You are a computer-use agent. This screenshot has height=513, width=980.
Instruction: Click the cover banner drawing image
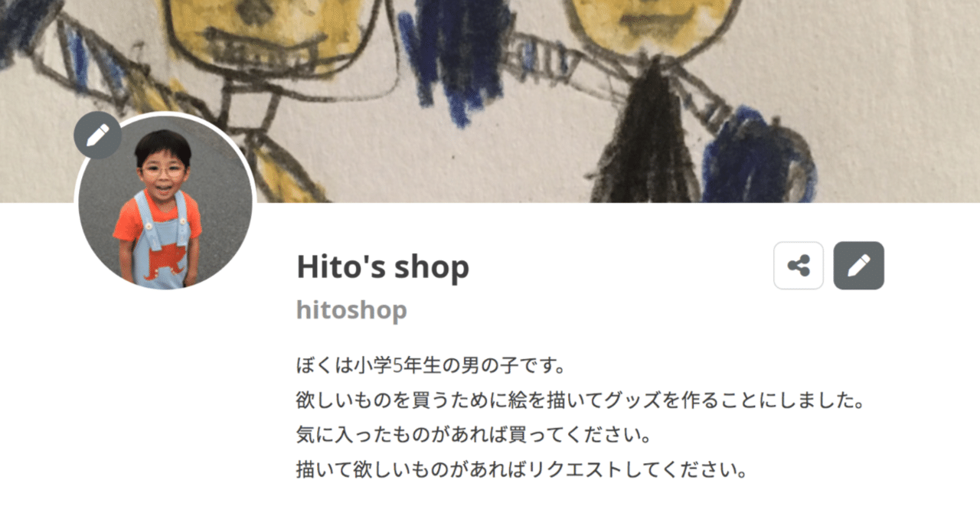coord(490,101)
